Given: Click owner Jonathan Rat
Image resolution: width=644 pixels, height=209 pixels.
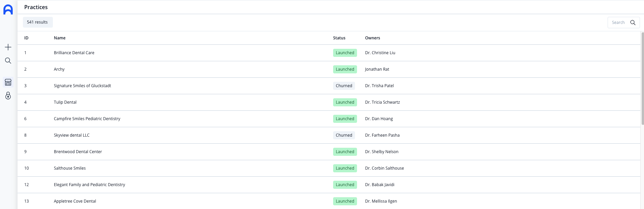Looking at the screenshot, I should point(377,69).
